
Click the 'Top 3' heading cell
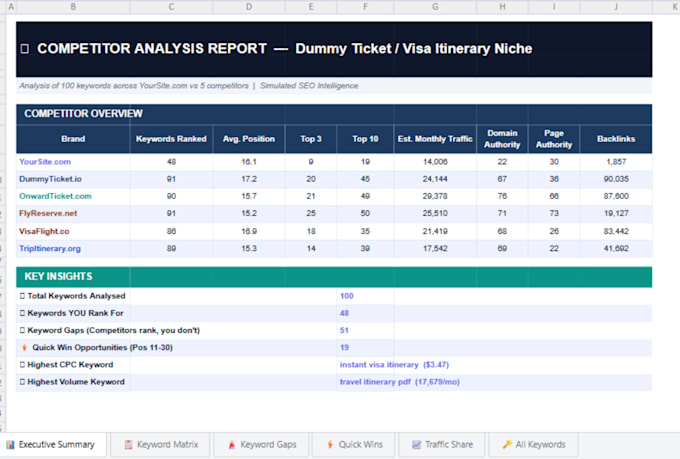pyautogui.click(x=311, y=139)
